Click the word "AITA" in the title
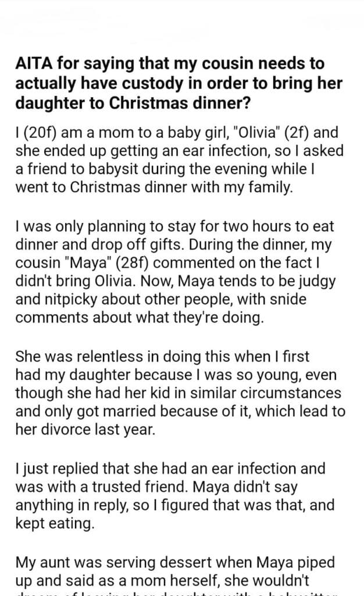Image resolution: width=364 pixels, height=596 pixels. point(36,64)
